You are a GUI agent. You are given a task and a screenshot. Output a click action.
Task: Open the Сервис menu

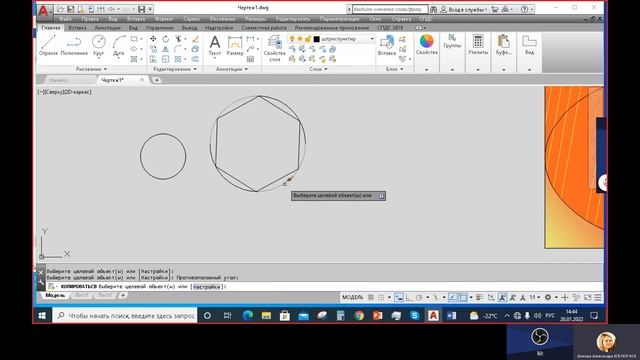click(191, 19)
